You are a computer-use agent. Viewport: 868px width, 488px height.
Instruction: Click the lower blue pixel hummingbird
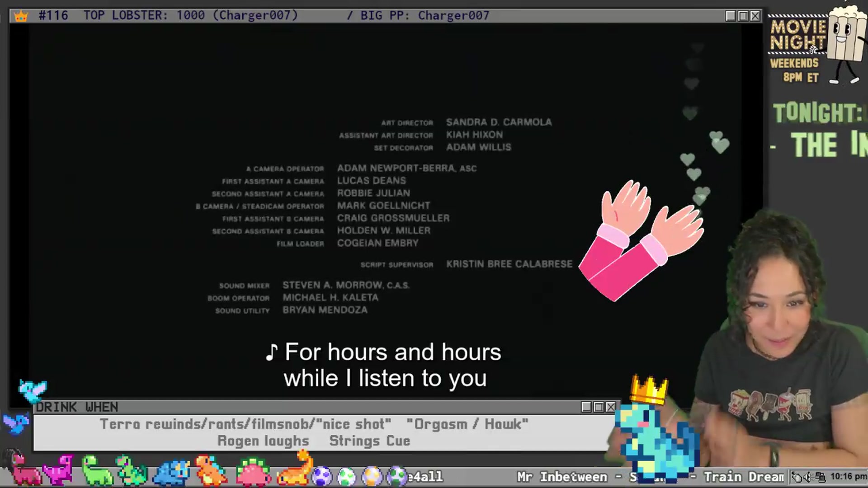coord(16,423)
